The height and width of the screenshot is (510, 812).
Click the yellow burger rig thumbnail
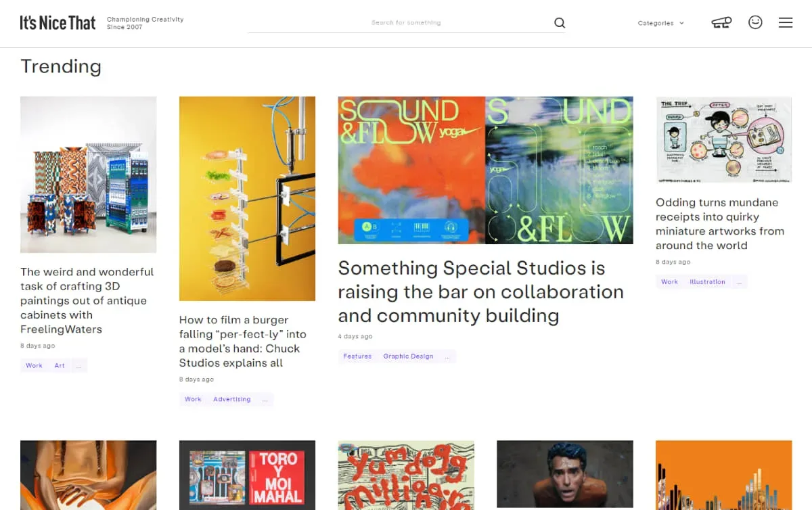(247, 198)
